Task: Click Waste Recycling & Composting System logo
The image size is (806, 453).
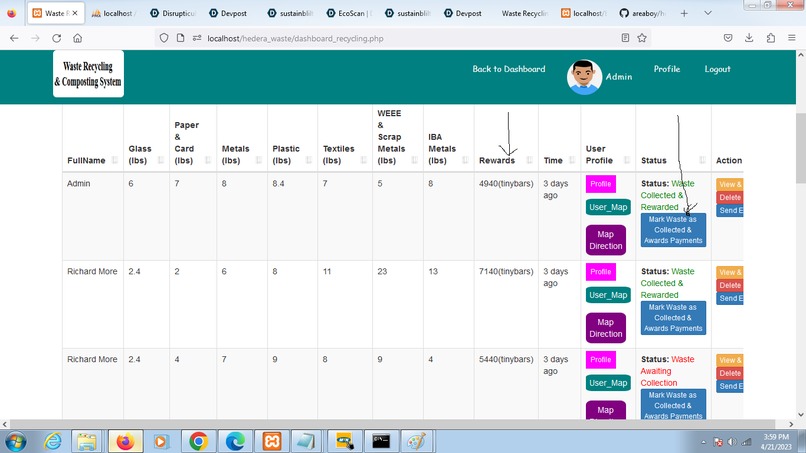Action: tap(88, 74)
